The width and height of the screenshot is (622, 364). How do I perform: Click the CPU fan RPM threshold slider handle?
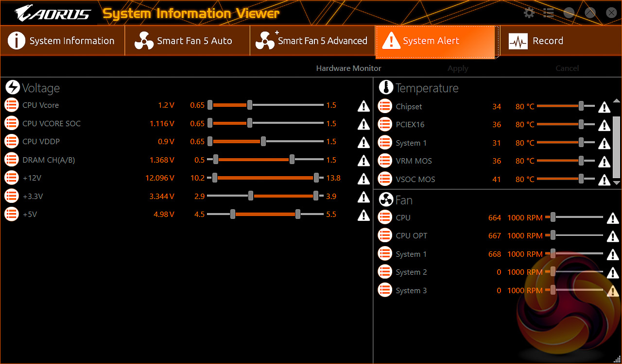pyautogui.click(x=553, y=218)
